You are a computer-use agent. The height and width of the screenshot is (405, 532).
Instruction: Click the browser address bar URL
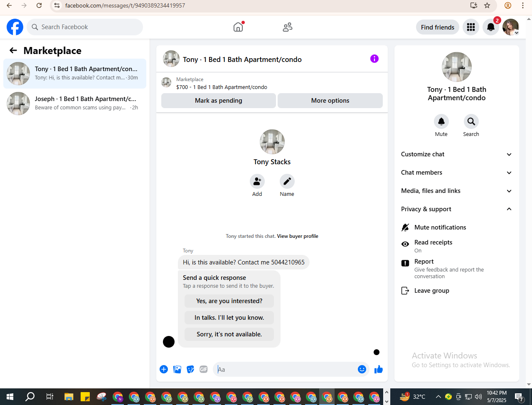pyautogui.click(x=125, y=5)
